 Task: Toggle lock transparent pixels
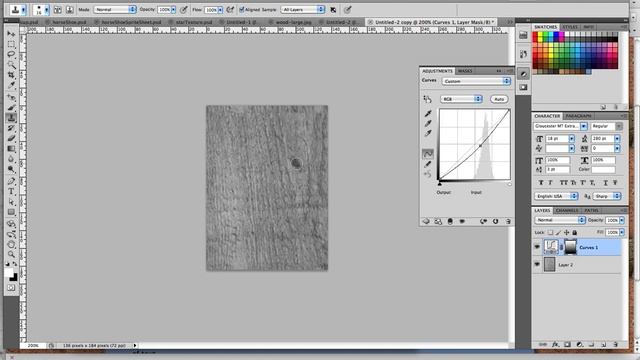coord(550,232)
